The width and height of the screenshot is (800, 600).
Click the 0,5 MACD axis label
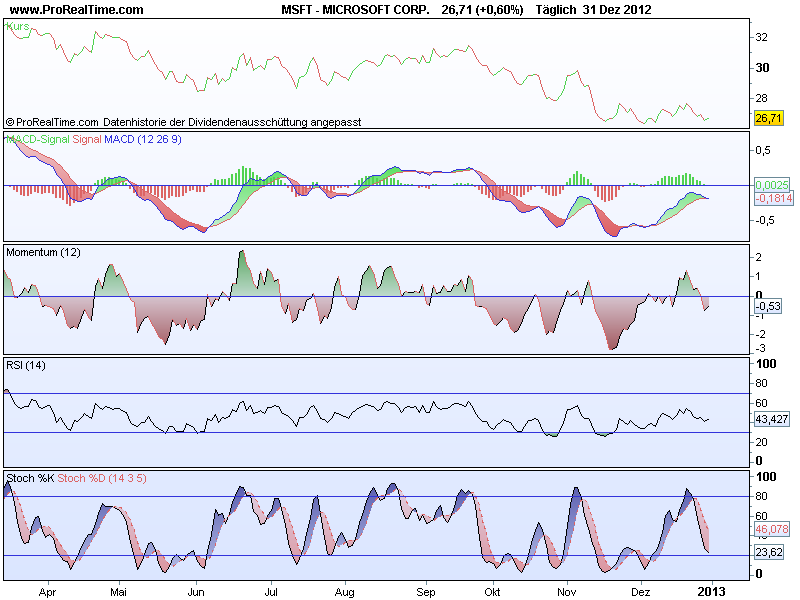point(763,151)
